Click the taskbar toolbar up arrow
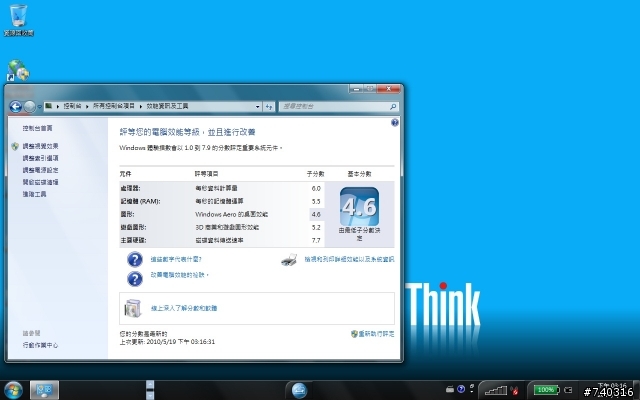 (x=150, y=385)
